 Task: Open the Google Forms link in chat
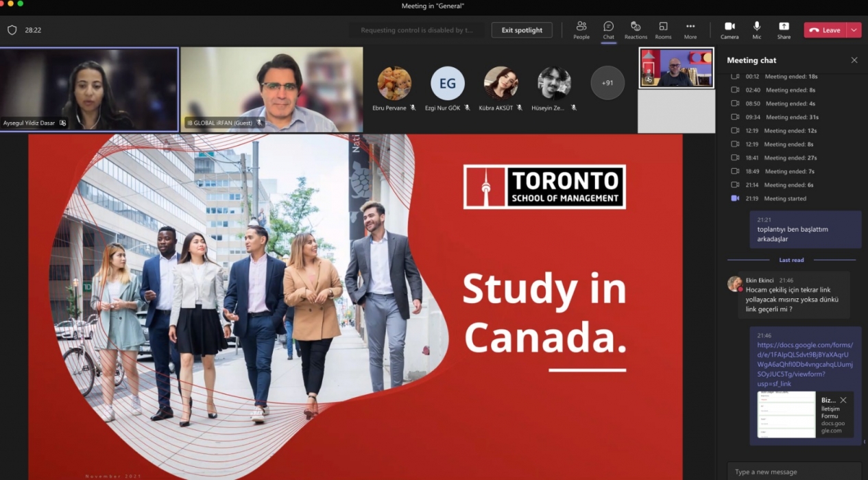[805, 364]
